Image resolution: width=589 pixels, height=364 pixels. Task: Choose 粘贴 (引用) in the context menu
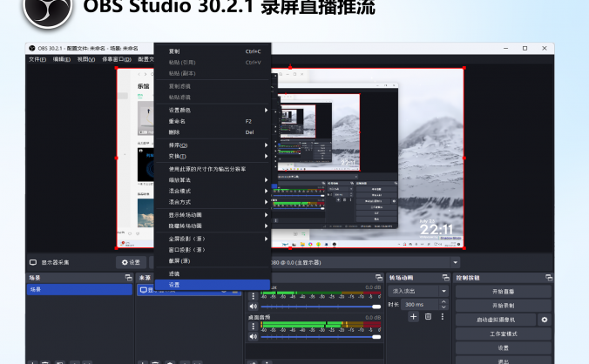[x=213, y=63]
